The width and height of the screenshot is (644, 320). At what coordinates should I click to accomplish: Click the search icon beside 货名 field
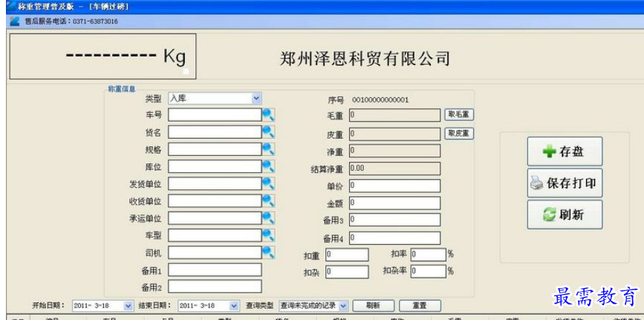pyautogui.click(x=269, y=132)
